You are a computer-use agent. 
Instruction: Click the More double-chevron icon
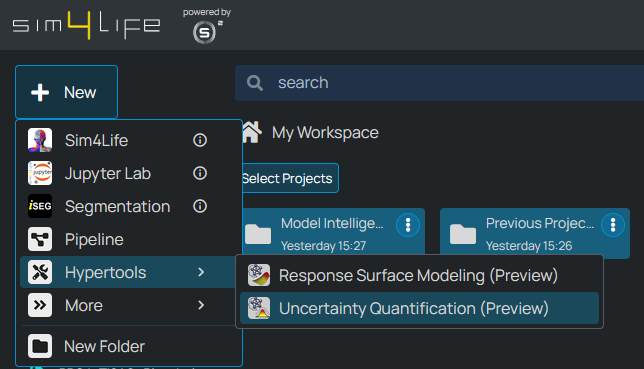40,305
